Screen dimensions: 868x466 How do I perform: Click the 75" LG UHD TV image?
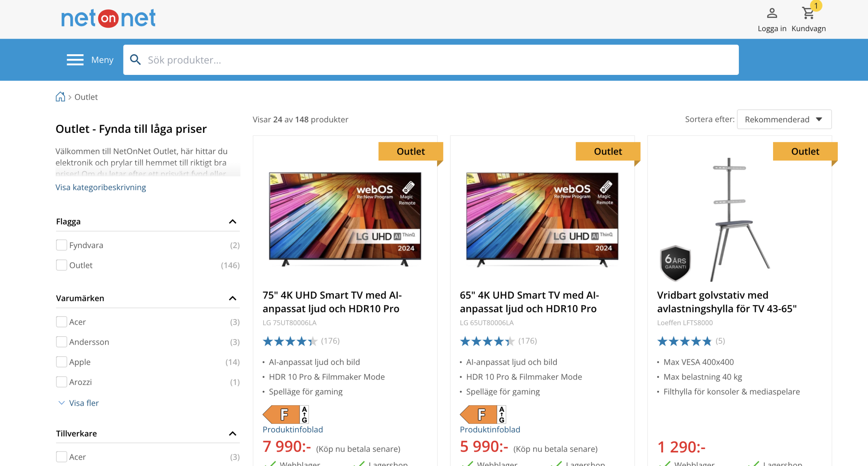click(345, 219)
